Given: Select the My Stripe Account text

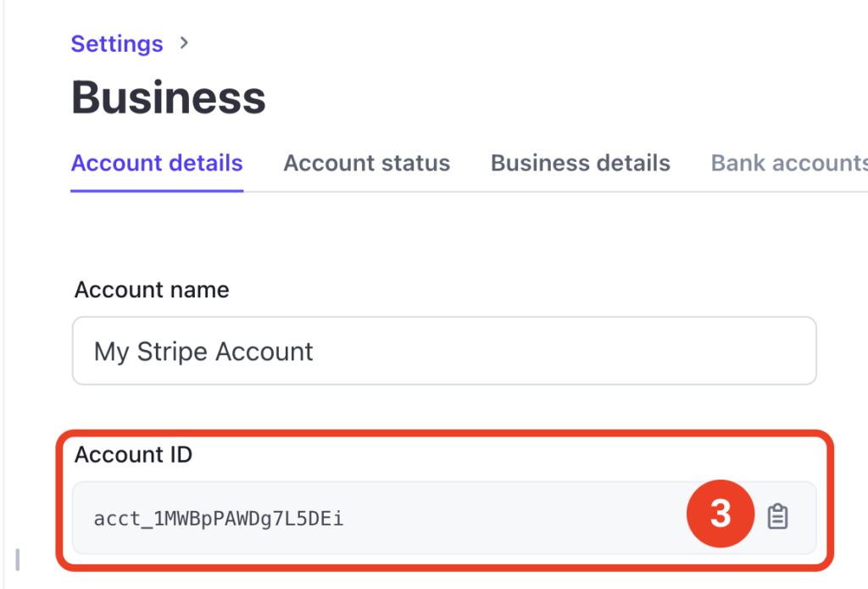Looking at the screenshot, I should (203, 351).
